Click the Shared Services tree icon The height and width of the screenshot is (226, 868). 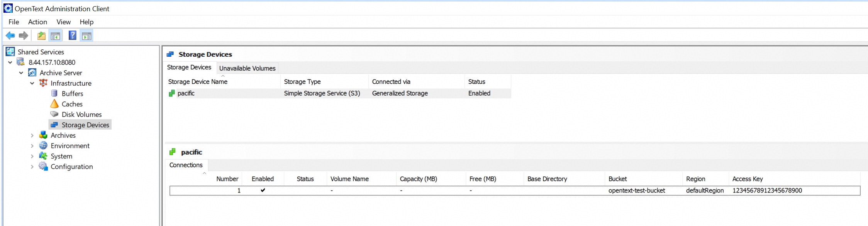point(10,52)
